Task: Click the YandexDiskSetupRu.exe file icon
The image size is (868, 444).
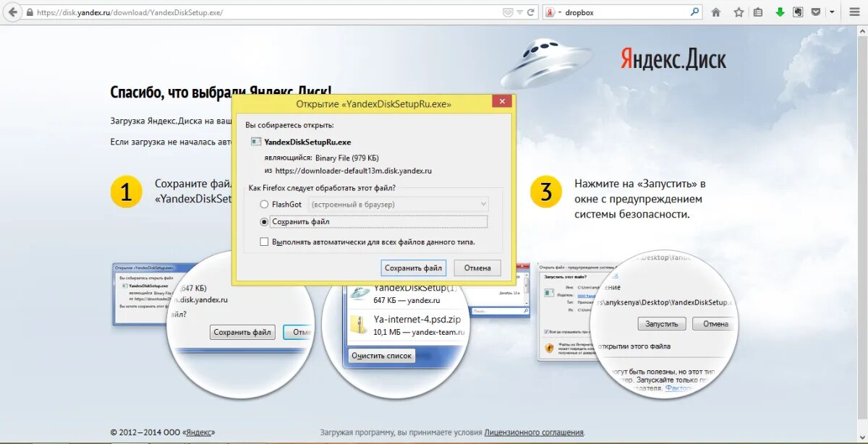Action: point(256,142)
